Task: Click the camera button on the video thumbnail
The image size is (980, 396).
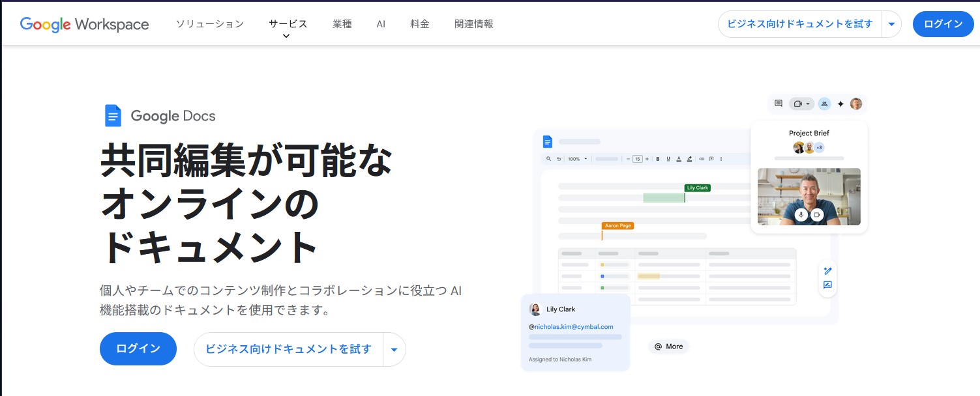Action: point(817,215)
